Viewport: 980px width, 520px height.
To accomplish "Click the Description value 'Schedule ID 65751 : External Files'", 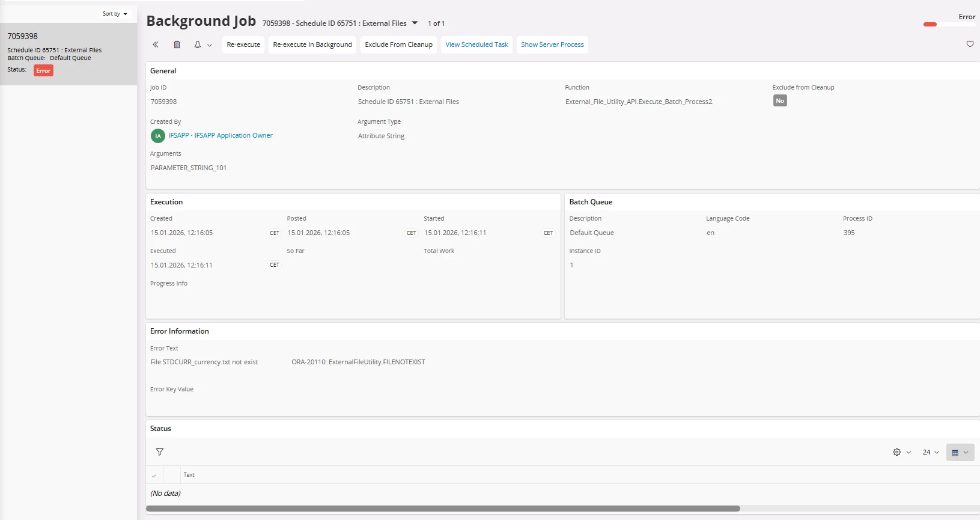I will (409, 102).
